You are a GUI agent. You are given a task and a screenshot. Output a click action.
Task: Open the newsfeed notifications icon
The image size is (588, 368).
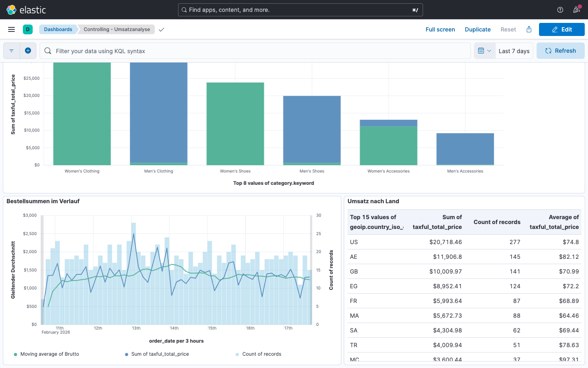coord(577,10)
